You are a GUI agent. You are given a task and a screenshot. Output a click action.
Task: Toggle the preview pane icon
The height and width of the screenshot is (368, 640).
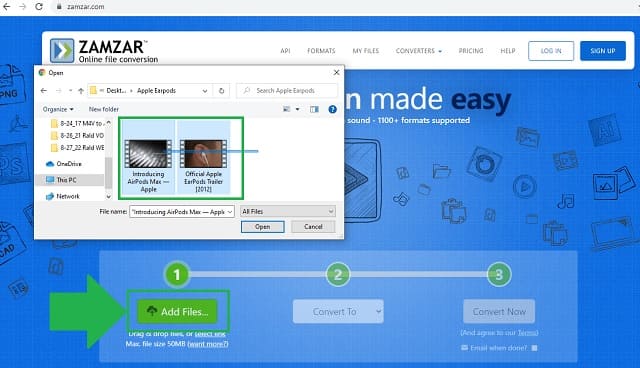pos(314,109)
